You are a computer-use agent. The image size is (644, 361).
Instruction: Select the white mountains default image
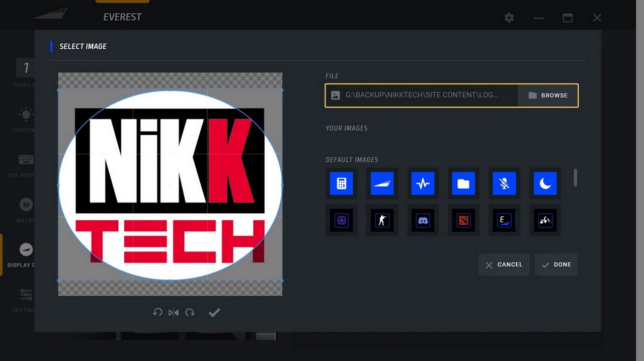click(x=545, y=220)
